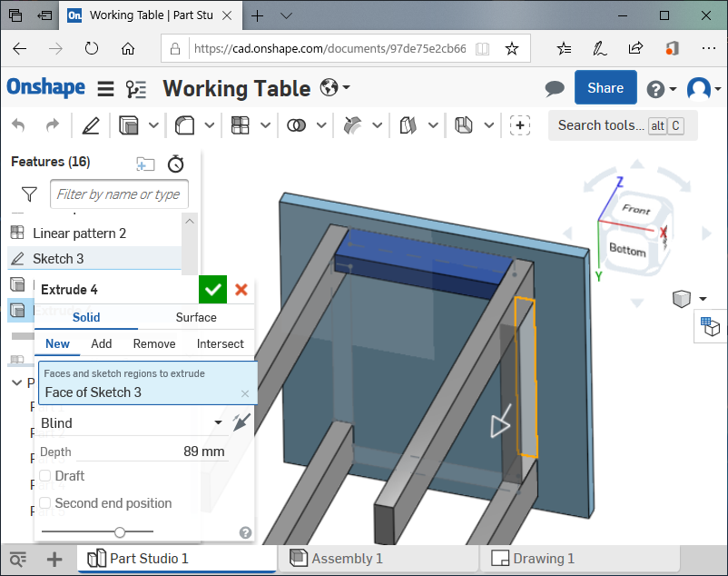Add a new folder to features
Screen dimensions: 728x576
[145, 164]
